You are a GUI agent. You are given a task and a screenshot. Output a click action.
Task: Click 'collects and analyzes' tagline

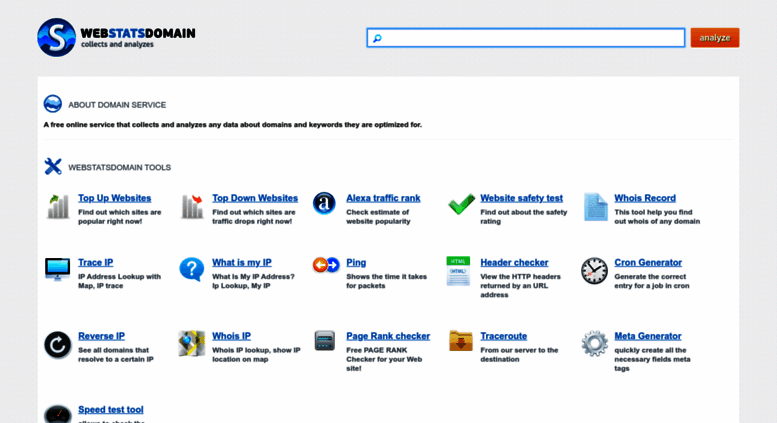pyautogui.click(x=117, y=45)
